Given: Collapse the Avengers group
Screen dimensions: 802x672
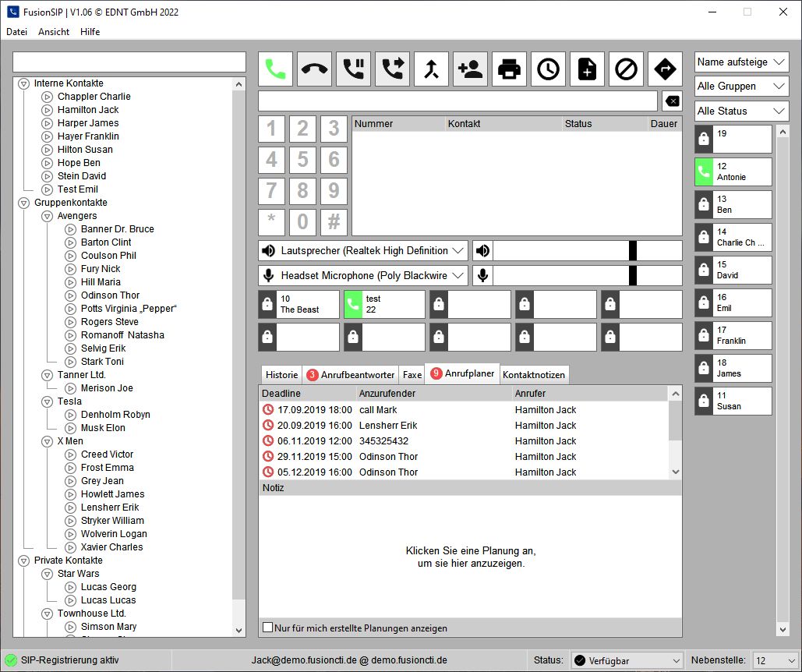Looking at the screenshot, I should click(47, 216).
